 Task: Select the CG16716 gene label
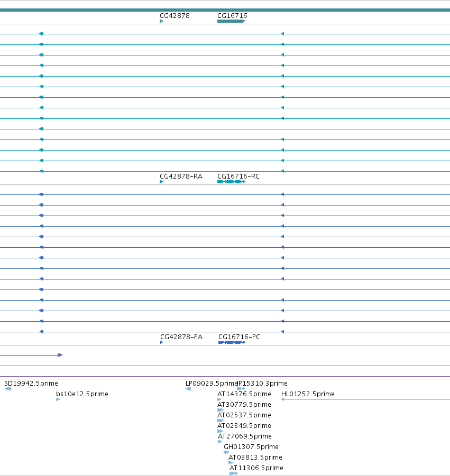pyautogui.click(x=232, y=16)
